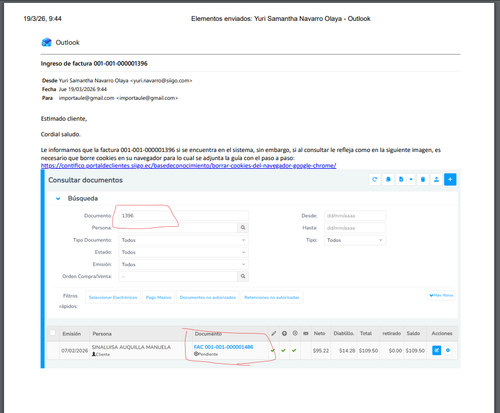This screenshot has width=500, height=413.
Task: Open Emisión dropdown
Action: pos(183,264)
